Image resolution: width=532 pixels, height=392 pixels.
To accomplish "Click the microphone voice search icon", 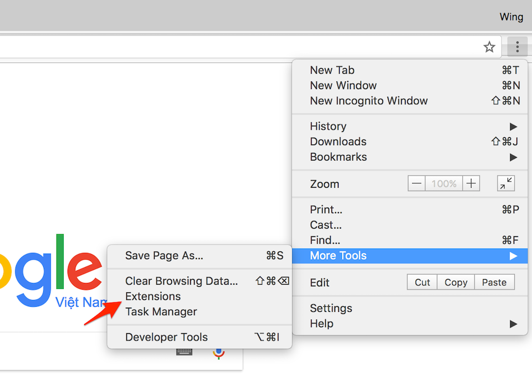I will (218, 354).
